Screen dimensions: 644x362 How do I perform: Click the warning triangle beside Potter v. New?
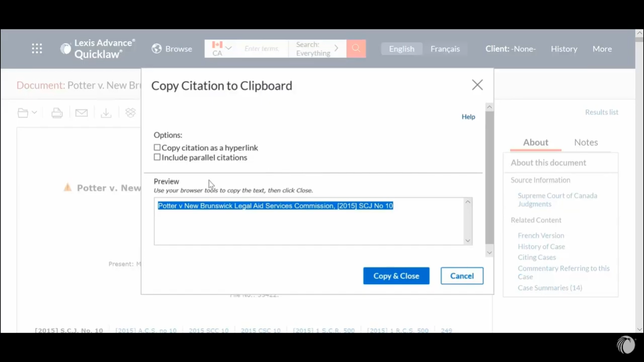(67, 188)
